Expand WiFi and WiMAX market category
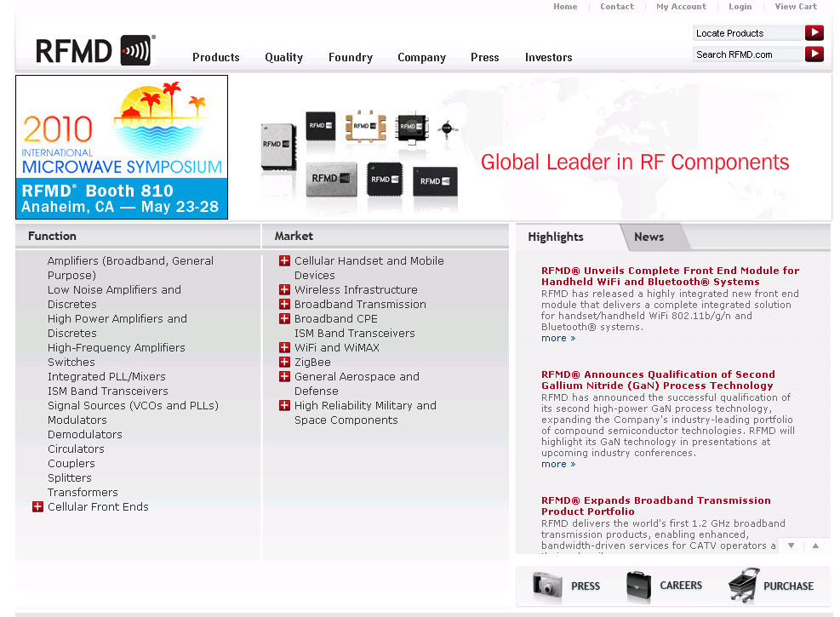Viewport: 840px width, 617px height. 284,347
